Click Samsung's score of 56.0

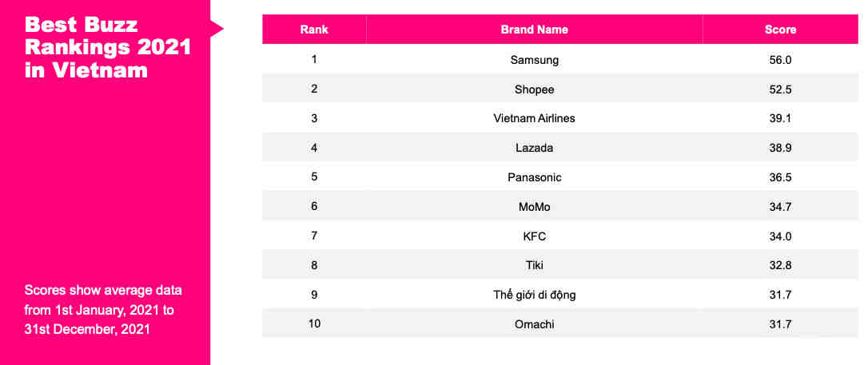[x=780, y=60]
